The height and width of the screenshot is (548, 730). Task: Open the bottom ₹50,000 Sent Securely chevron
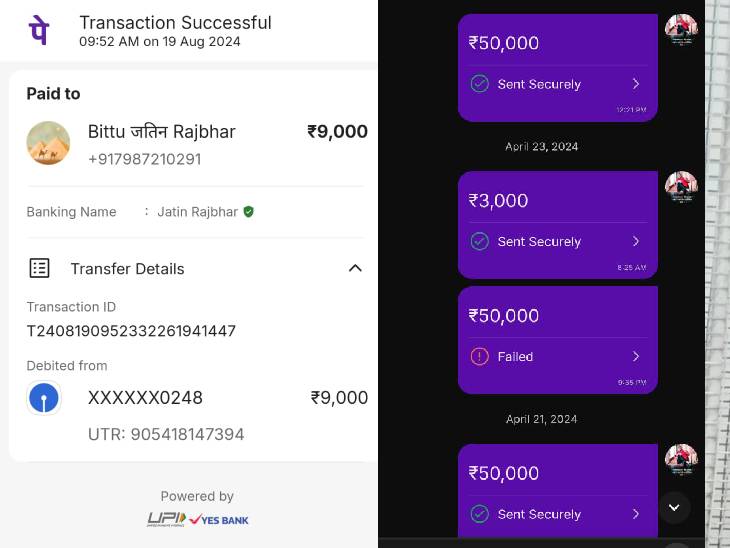pos(636,514)
